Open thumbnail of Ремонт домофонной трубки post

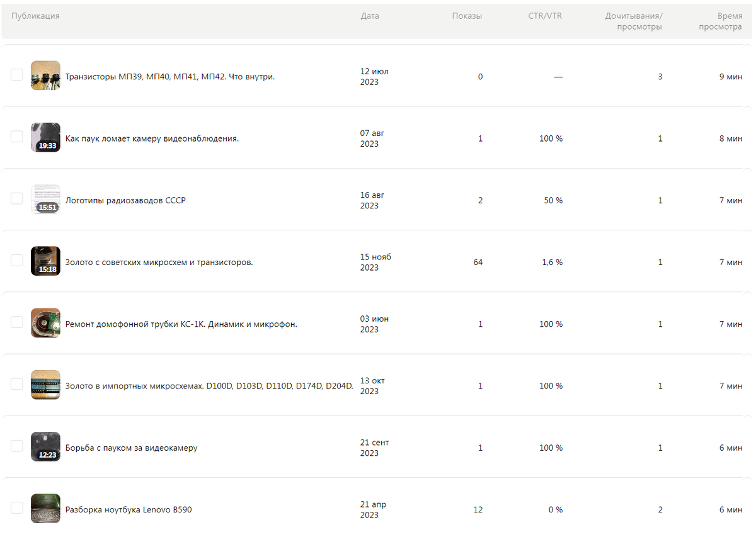click(x=45, y=323)
